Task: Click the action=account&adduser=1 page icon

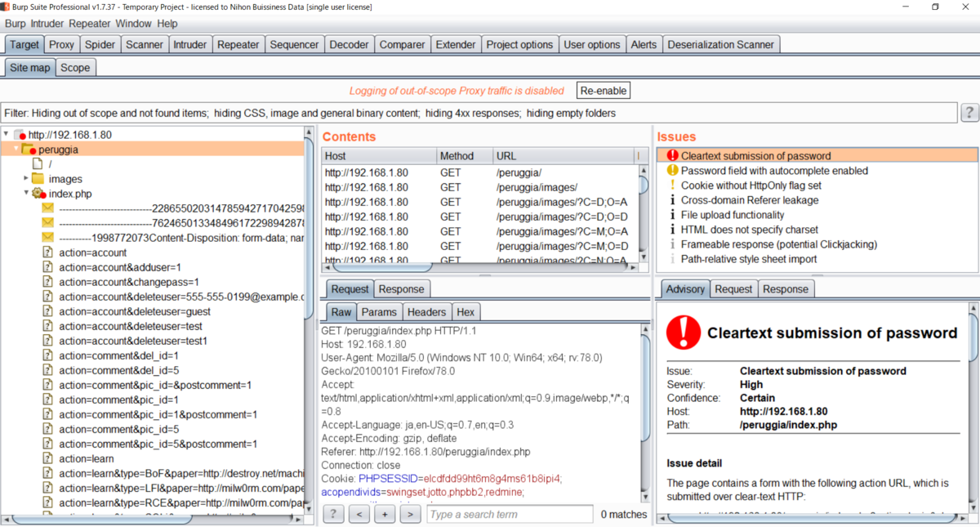Action: pos(47,267)
